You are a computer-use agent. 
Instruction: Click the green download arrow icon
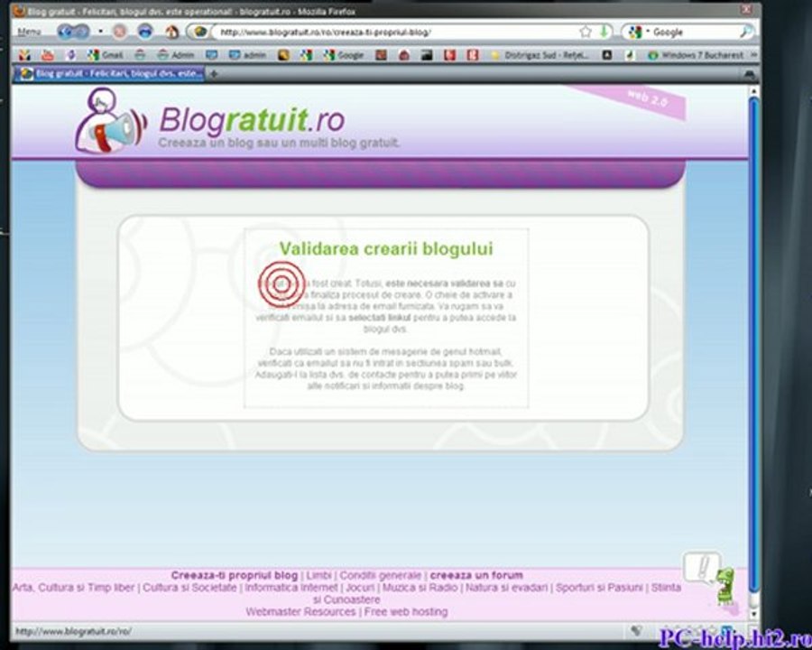pyautogui.click(x=604, y=32)
